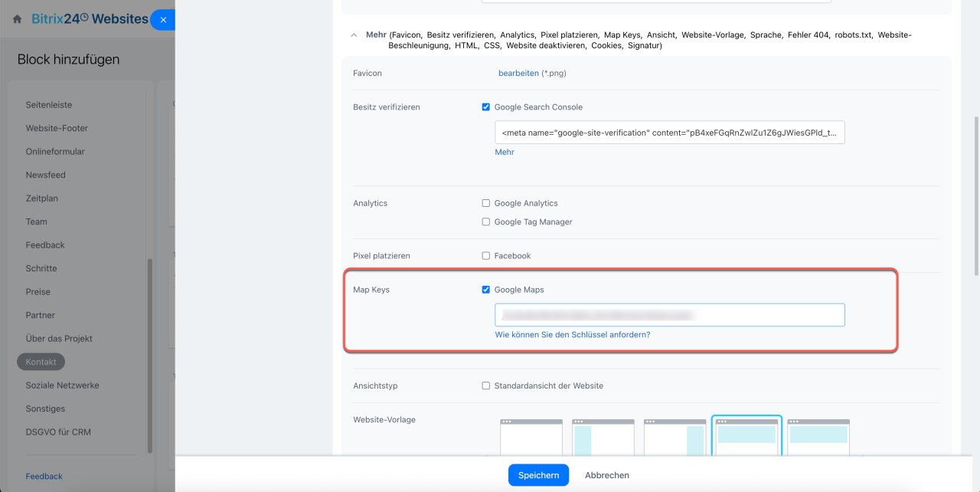Uncheck the Google Search Console checkbox
Viewport: 980px width, 492px height.
[x=485, y=107]
